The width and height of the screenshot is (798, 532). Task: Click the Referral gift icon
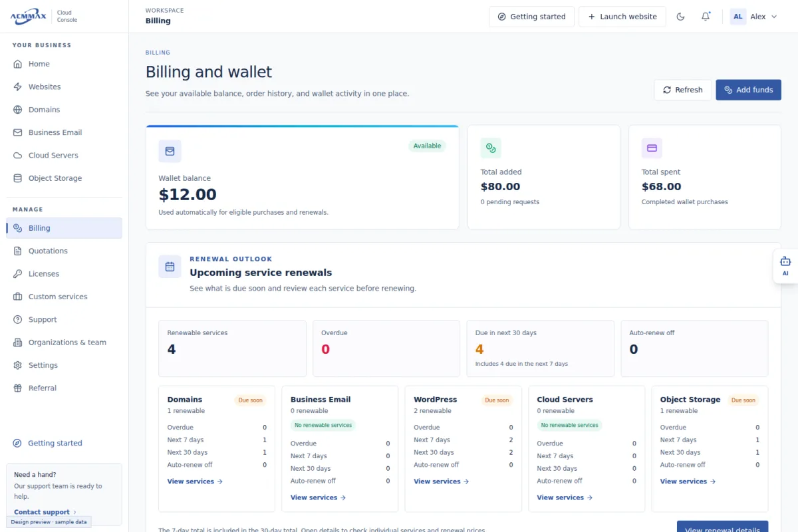pos(18,388)
